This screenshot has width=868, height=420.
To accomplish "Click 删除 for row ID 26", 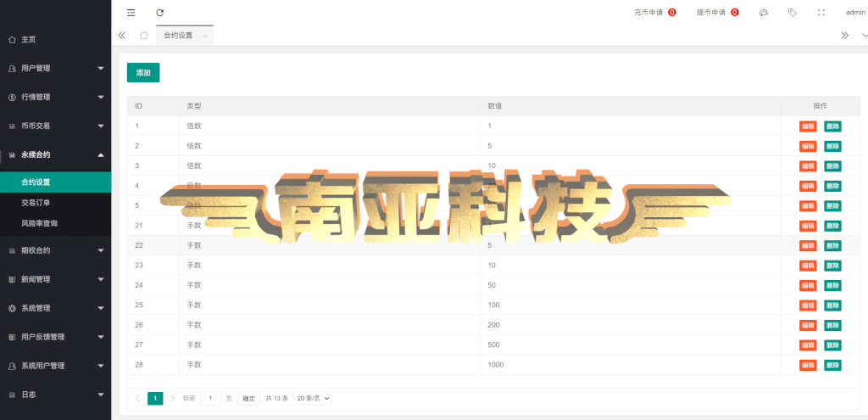I will (x=832, y=325).
